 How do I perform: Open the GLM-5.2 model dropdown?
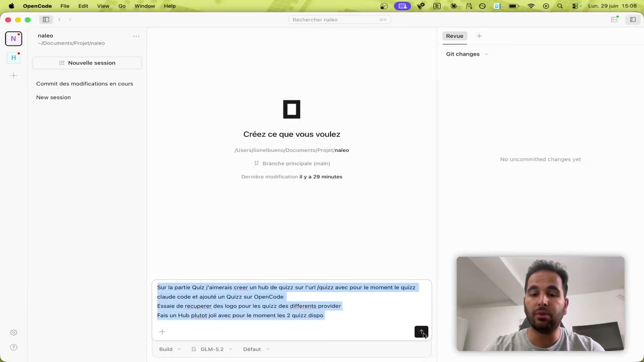point(212,349)
